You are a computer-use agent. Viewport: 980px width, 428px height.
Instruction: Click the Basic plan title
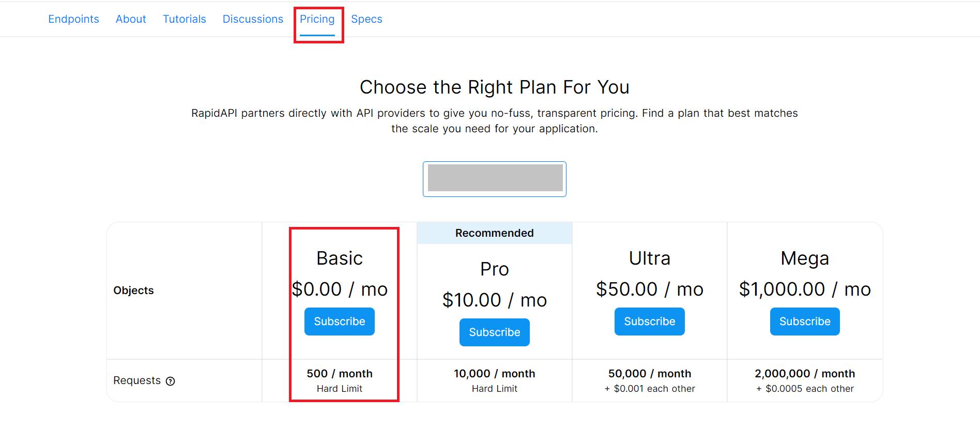340,258
